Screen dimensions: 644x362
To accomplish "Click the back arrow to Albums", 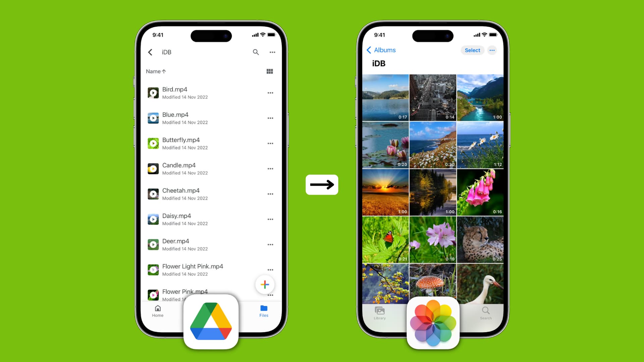I will [369, 50].
